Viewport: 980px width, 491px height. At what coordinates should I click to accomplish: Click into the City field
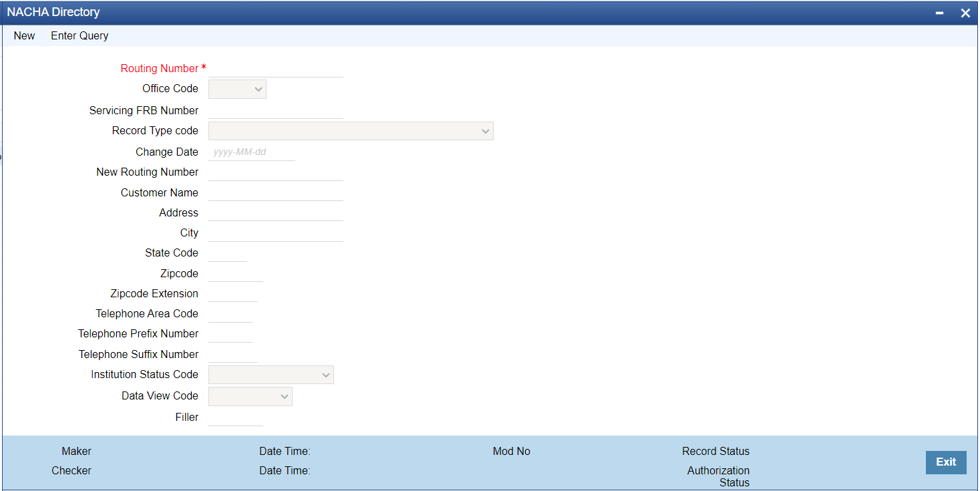276,232
